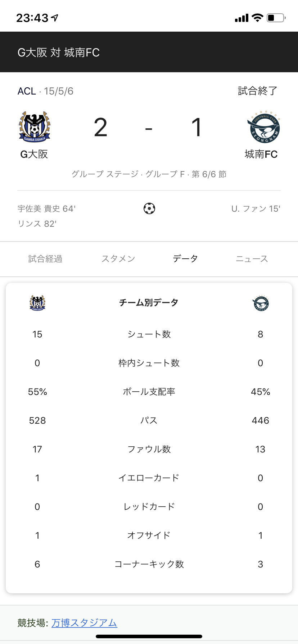Open the スタメン tab
The image size is (298, 644).
118,259
